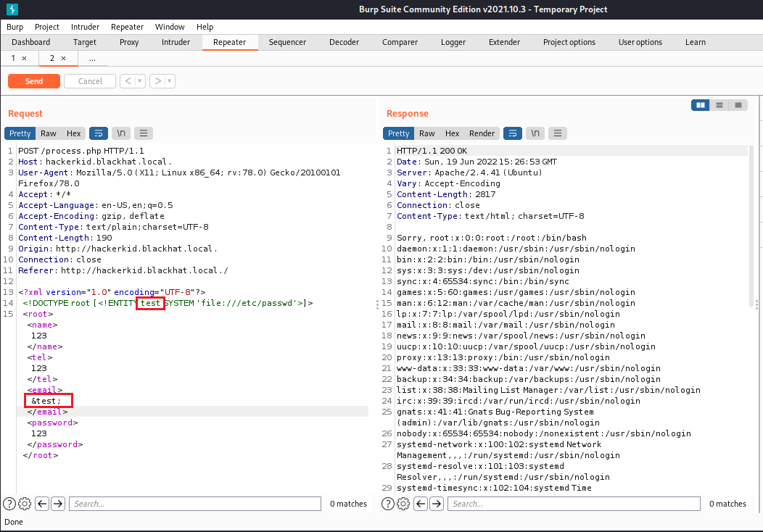The height and width of the screenshot is (532, 763).
Task: Open Response search help question mark icon
Action: (x=388, y=504)
